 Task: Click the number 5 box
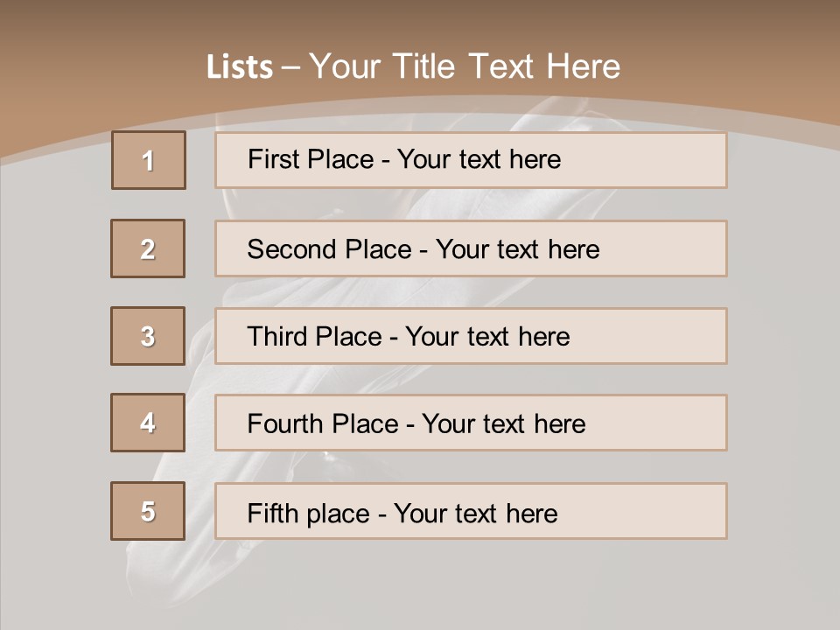pos(148,511)
